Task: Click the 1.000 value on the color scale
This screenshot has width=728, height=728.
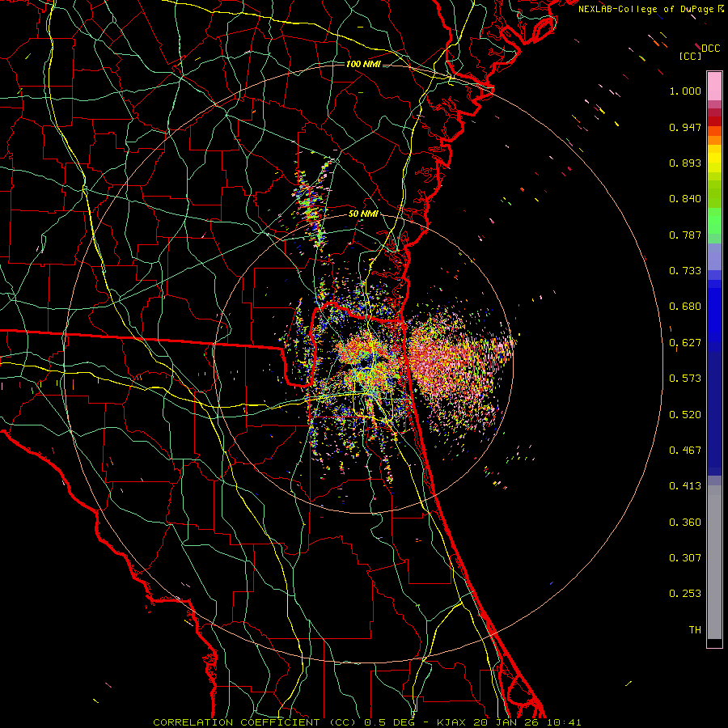Action: pyautogui.click(x=685, y=91)
